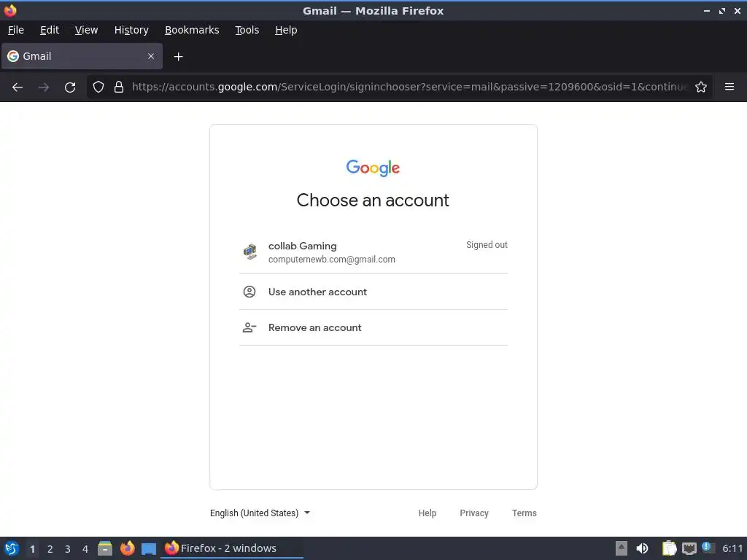
Task: Open the Privacy link
Action: (474, 513)
